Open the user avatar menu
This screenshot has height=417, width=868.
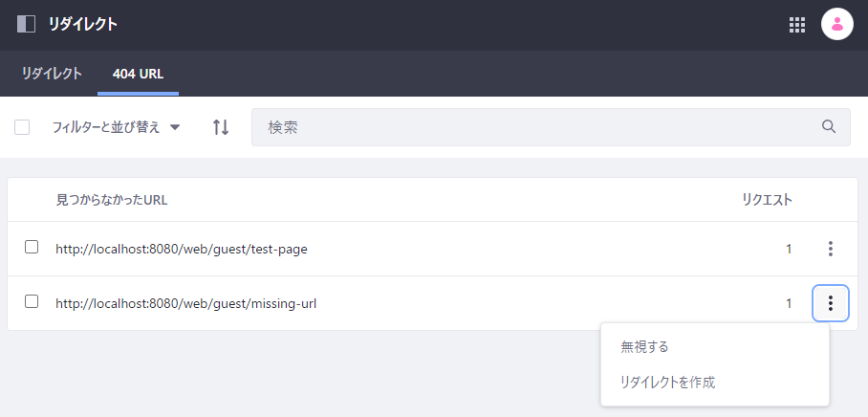pyautogui.click(x=836, y=25)
